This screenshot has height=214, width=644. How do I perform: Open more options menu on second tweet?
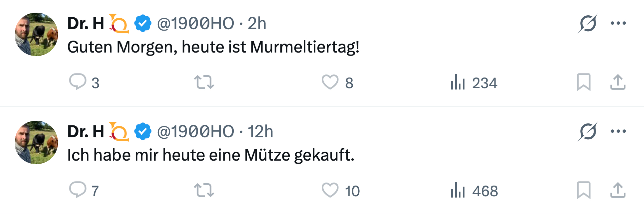(x=618, y=131)
